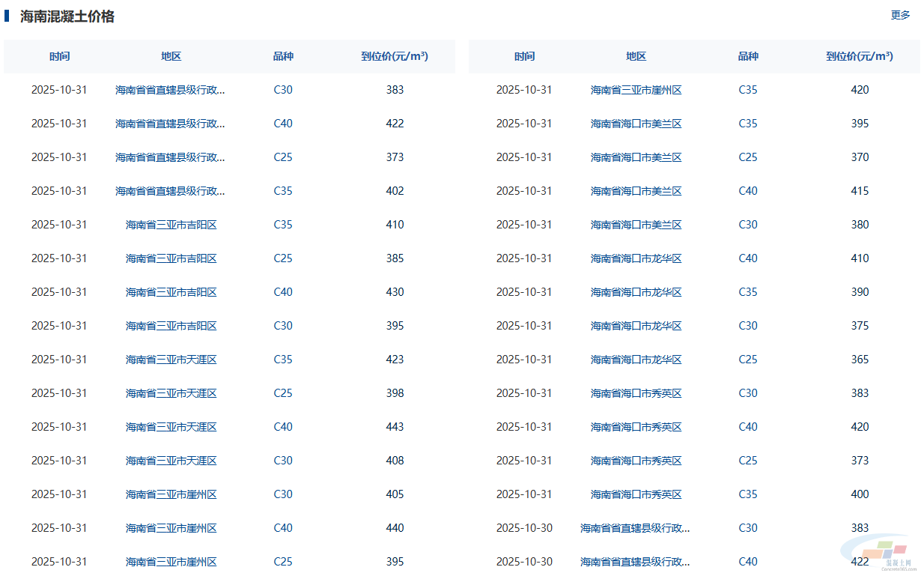The height and width of the screenshot is (579, 924).
Task: Select 海口市龙华区 link in the 365 price row
Action: click(x=636, y=360)
